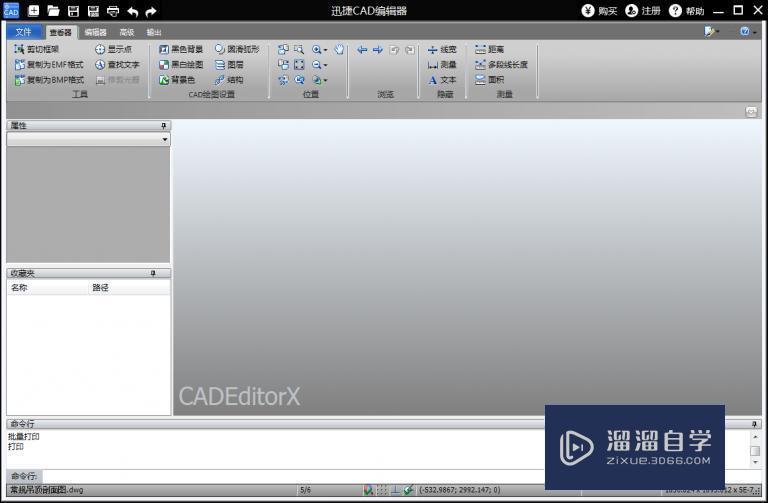
Task: Click the 5/6 indicator in status bar
Action: (x=306, y=490)
